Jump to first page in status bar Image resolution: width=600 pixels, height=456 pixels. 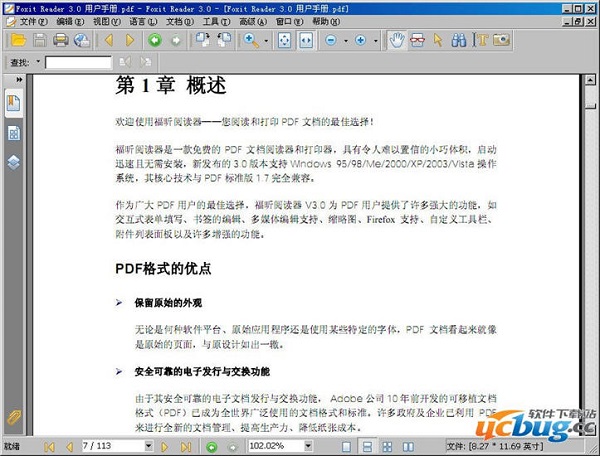click(x=49, y=446)
